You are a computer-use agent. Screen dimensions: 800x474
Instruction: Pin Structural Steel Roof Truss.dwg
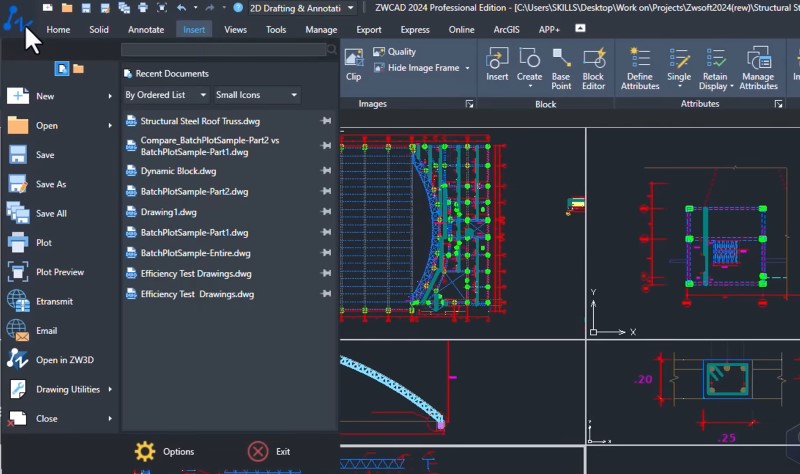pos(326,121)
